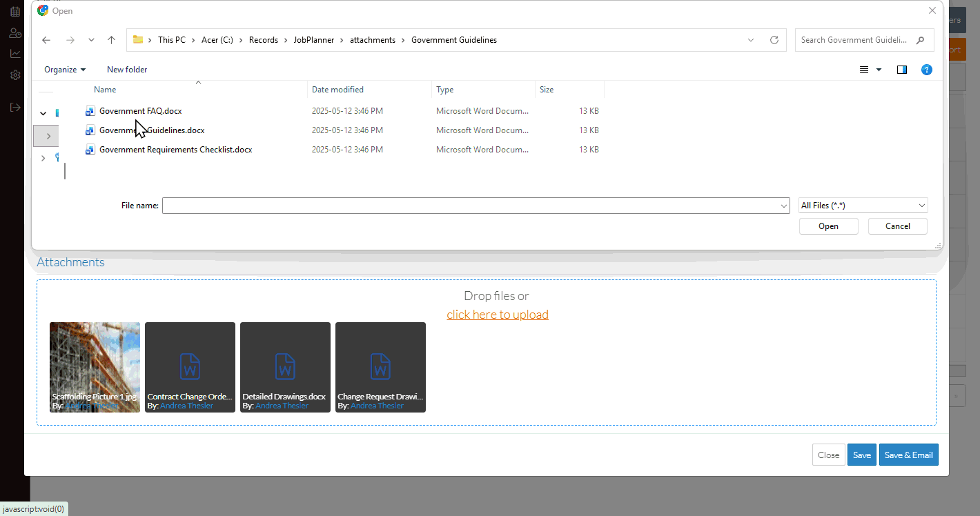Open the Scaffolding Picture 1.jpg thumbnail
Image resolution: width=980 pixels, height=516 pixels.
pyautogui.click(x=95, y=367)
